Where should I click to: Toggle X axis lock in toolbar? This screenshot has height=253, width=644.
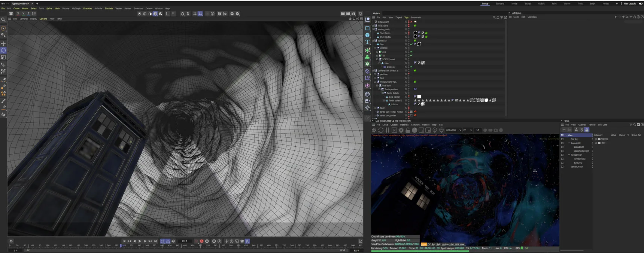pyautogui.click(x=18, y=14)
